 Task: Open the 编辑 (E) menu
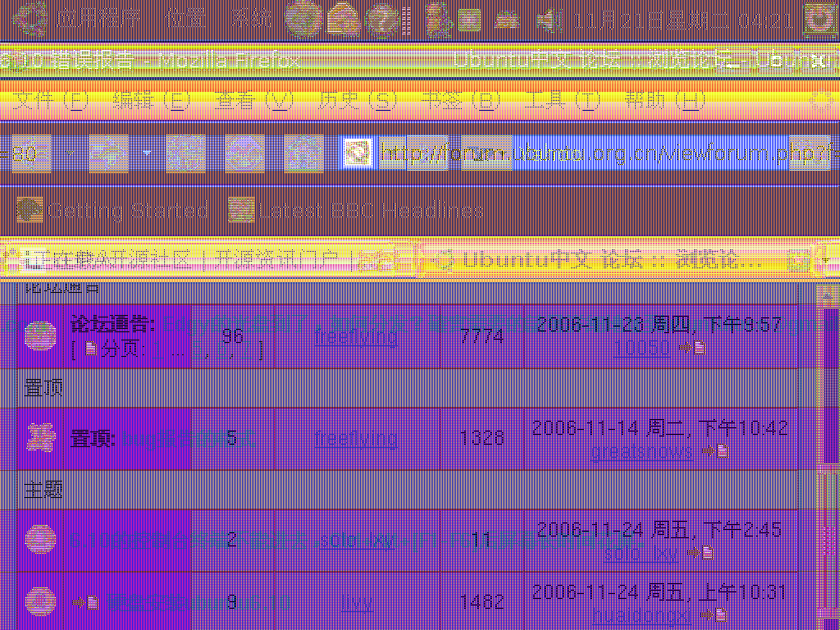click(x=151, y=101)
